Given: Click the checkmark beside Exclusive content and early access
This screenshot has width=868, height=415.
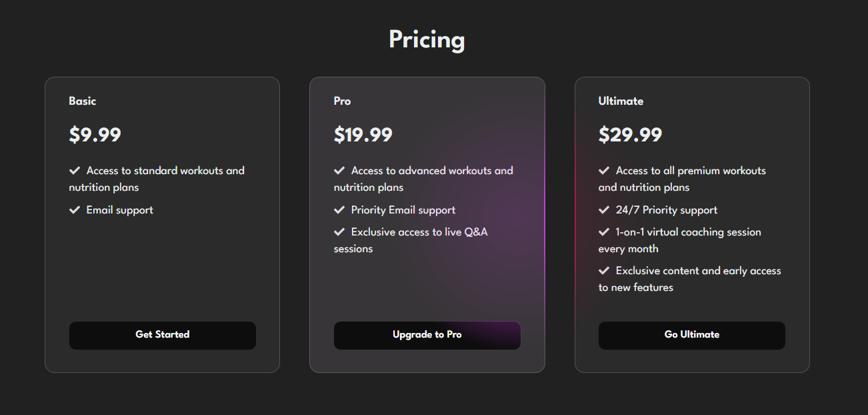Looking at the screenshot, I should click(x=604, y=271).
